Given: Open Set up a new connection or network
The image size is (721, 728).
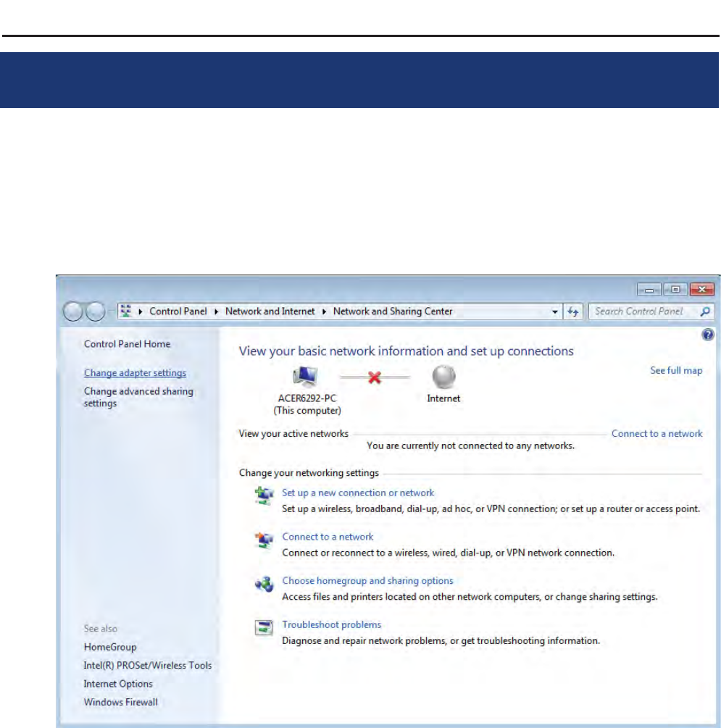Looking at the screenshot, I should click(358, 493).
